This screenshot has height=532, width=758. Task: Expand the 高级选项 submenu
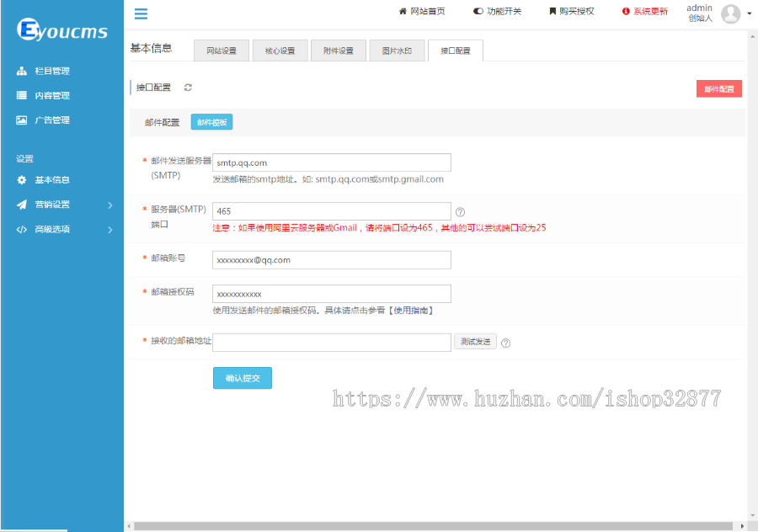click(109, 228)
